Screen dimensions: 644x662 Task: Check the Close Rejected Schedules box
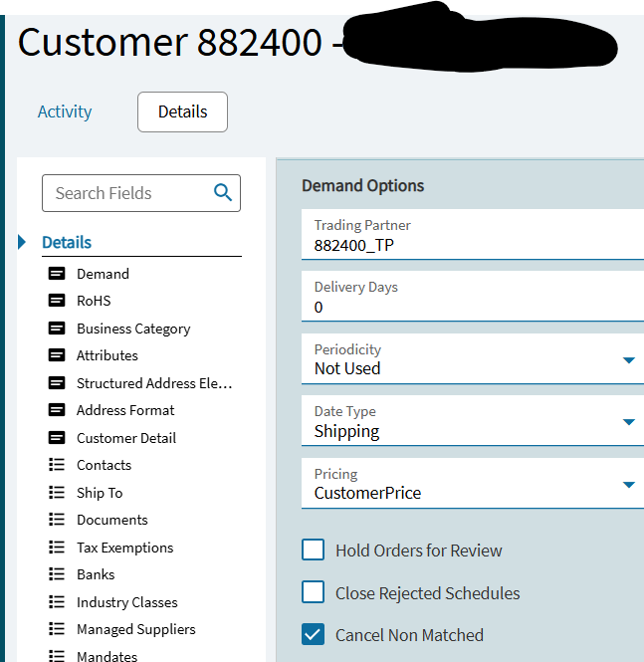314,593
